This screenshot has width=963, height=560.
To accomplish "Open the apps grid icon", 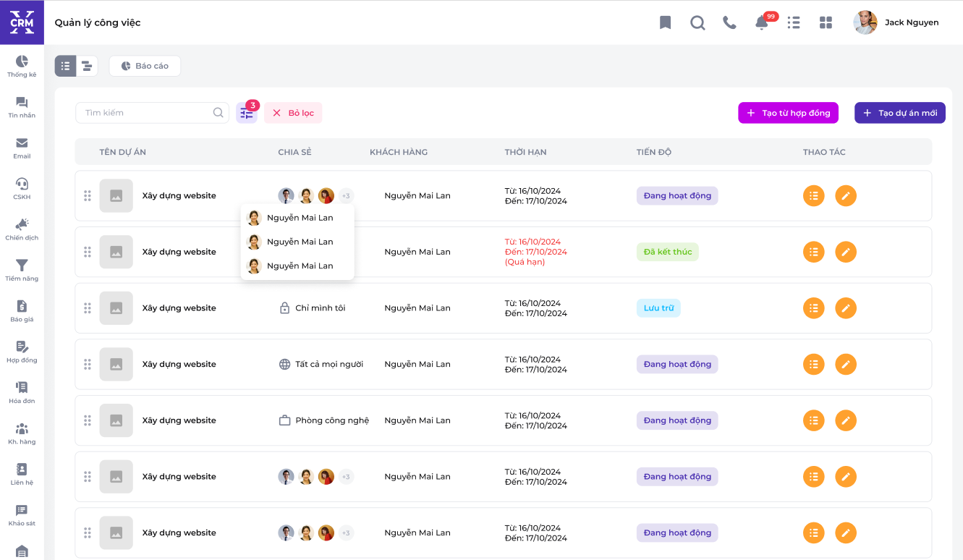I will tap(826, 22).
